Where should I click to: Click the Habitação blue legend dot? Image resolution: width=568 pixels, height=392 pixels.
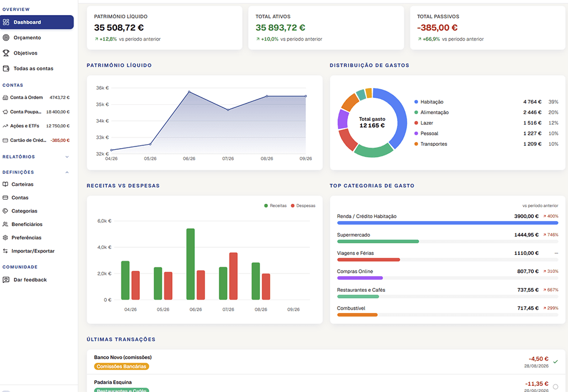tap(416, 102)
